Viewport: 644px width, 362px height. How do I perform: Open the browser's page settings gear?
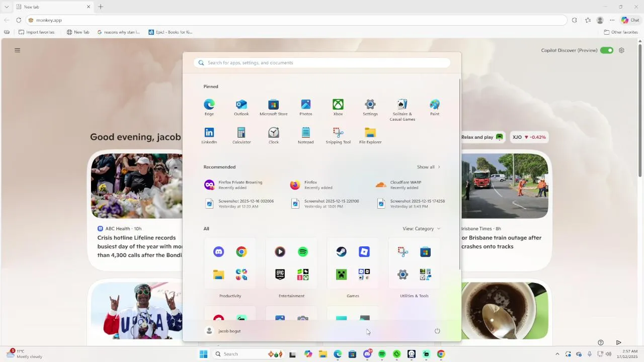pyautogui.click(x=621, y=50)
